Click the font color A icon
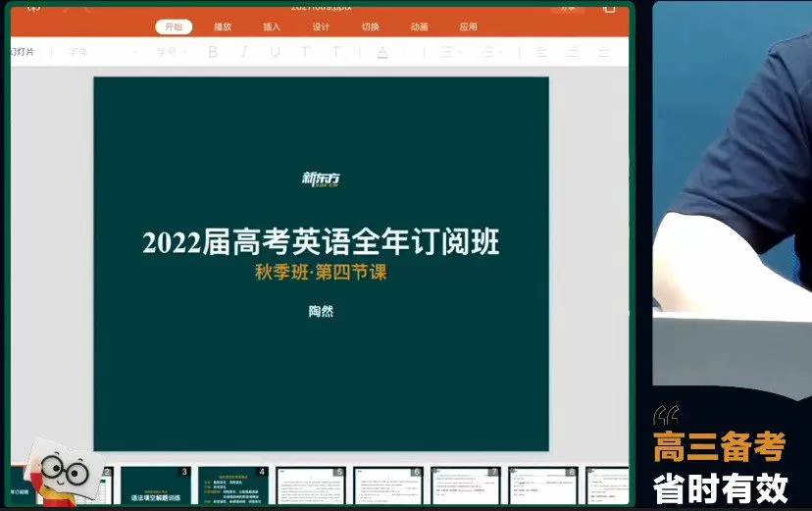This screenshot has width=812, height=511. pyautogui.click(x=382, y=52)
